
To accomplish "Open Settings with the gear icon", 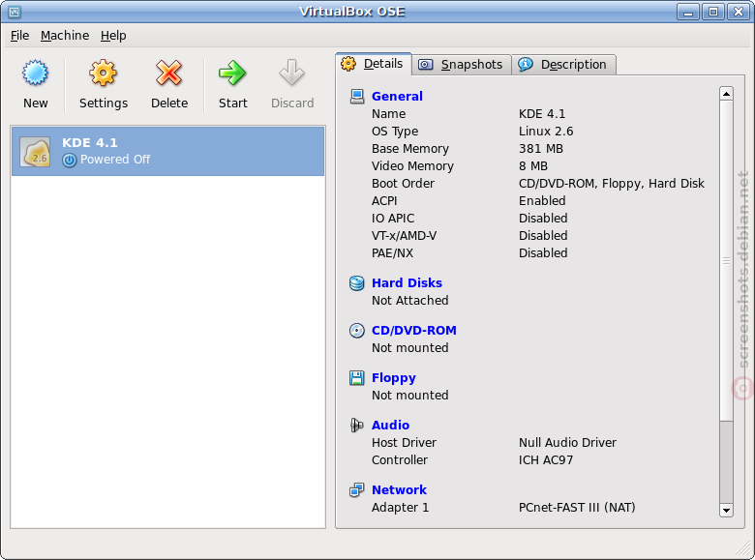I will click(103, 74).
